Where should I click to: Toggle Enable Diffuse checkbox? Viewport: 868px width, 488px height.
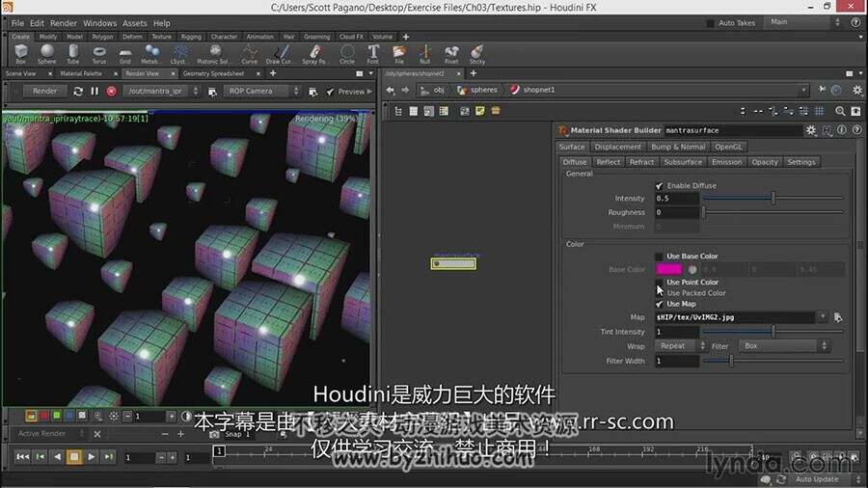[659, 186]
